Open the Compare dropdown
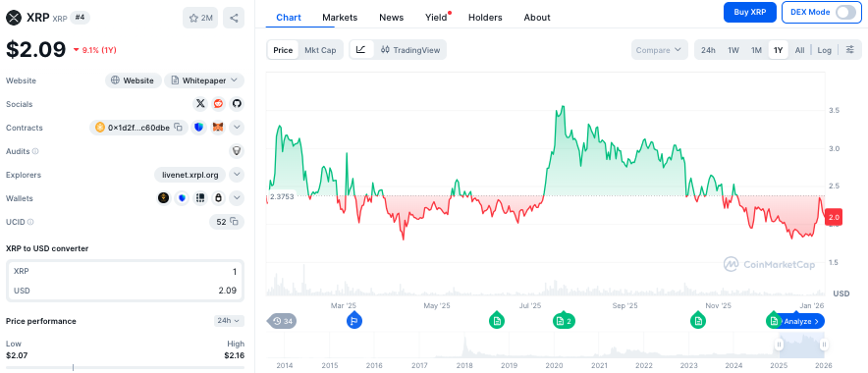 (659, 50)
